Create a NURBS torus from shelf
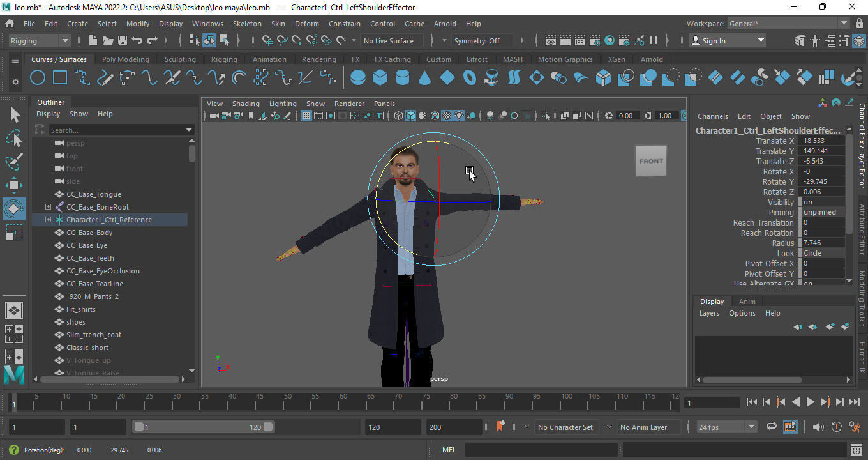868x460 pixels. tap(470, 78)
